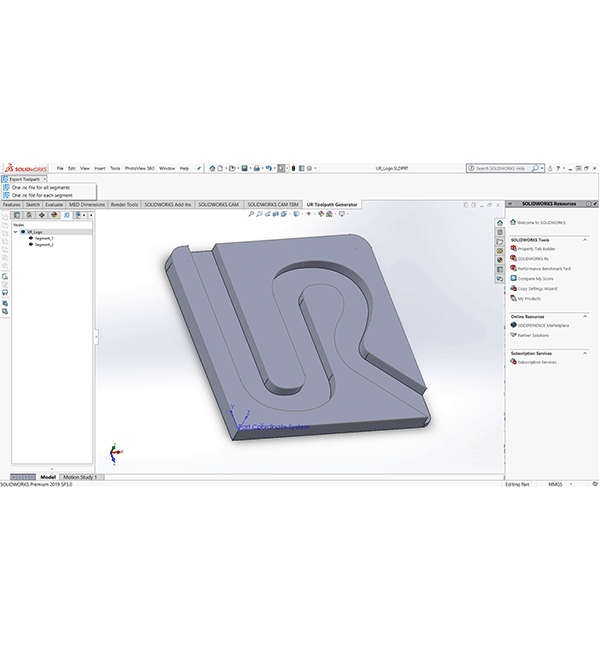
Task: Open SOLIDWORKS Rx link
Action: click(533, 259)
